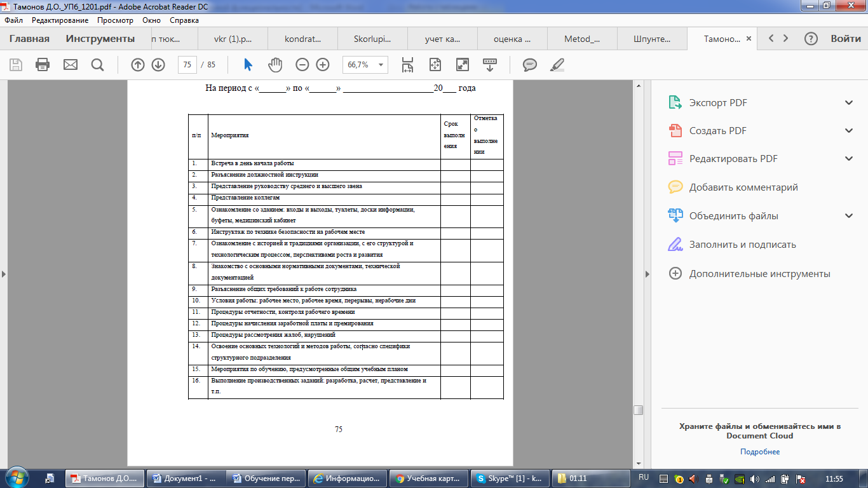Screen dimensions: 868x488
Task: Go to next page arrow
Action: pyautogui.click(x=158, y=65)
